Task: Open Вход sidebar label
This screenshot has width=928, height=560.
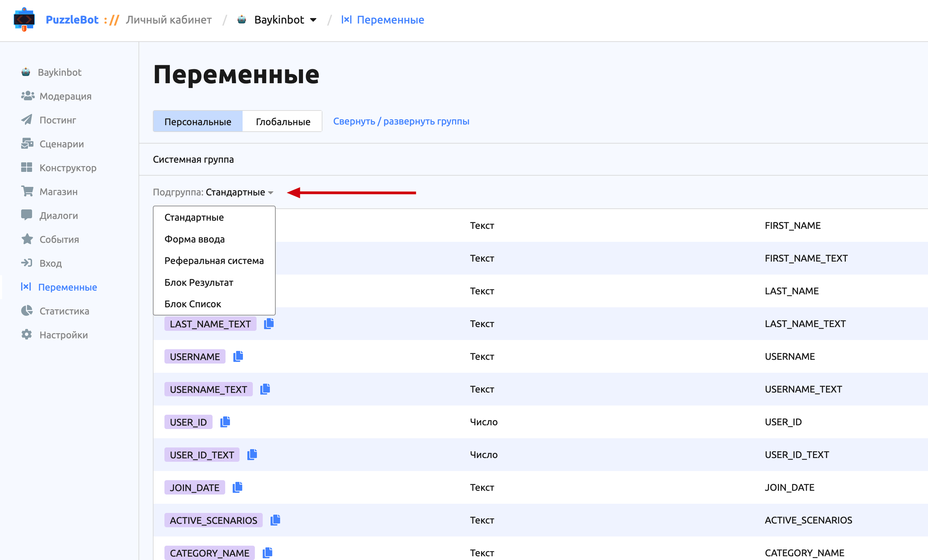Action: [x=50, y=263]
